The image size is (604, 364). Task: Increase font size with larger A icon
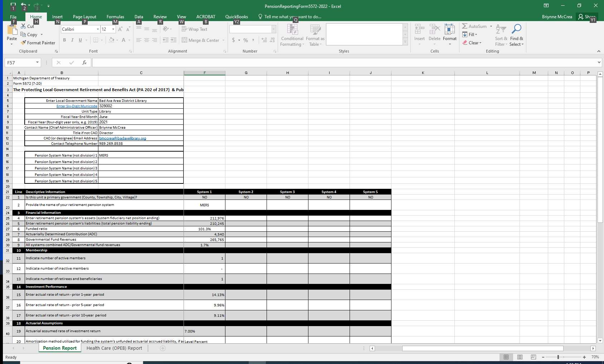tap(120, 29)
